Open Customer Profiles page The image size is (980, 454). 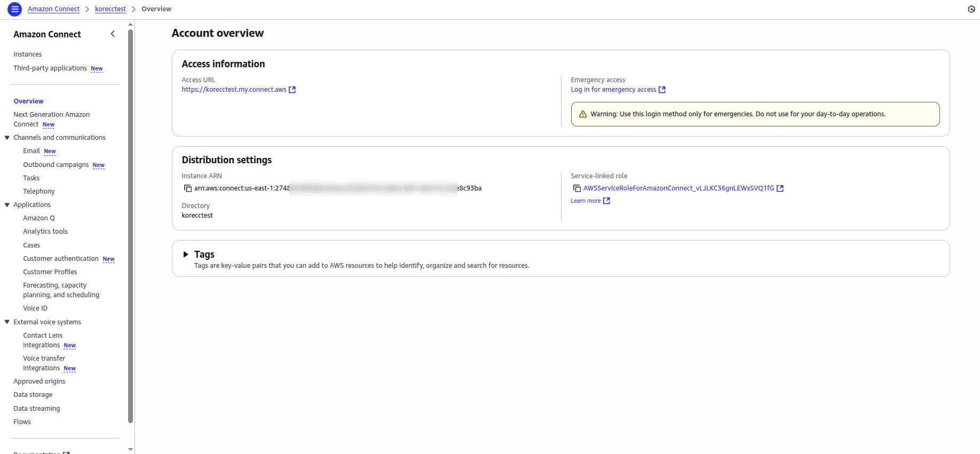click(x=50, y=272)
